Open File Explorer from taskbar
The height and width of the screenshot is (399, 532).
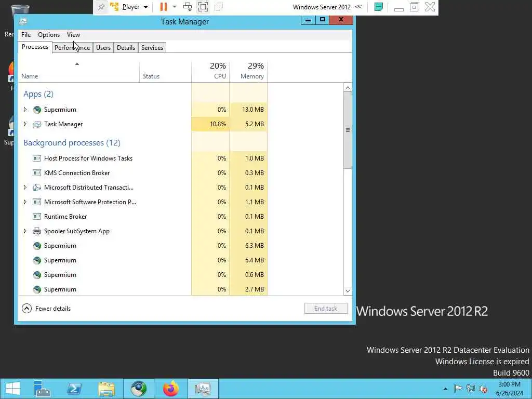coord(106,389)
